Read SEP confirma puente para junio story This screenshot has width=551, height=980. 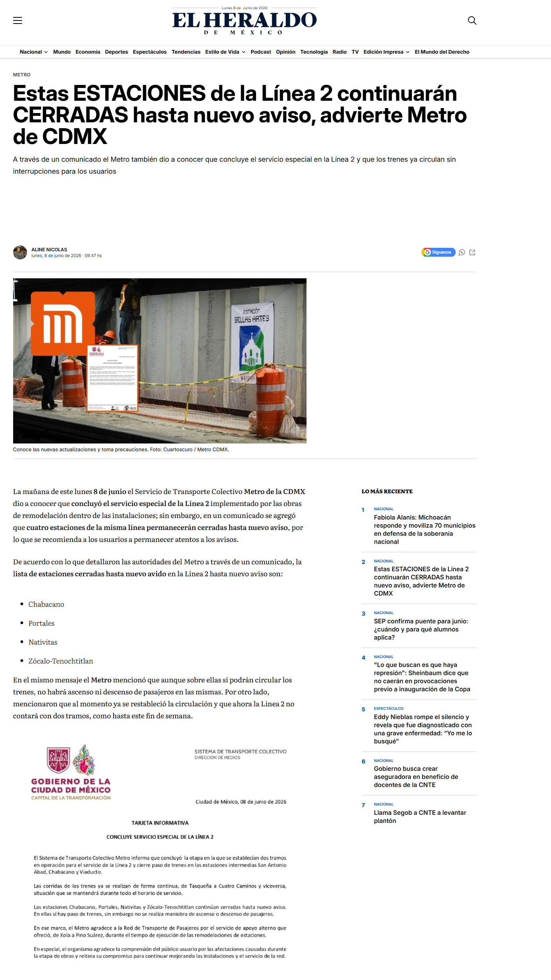pyautogui.click(x=421, y=629)
